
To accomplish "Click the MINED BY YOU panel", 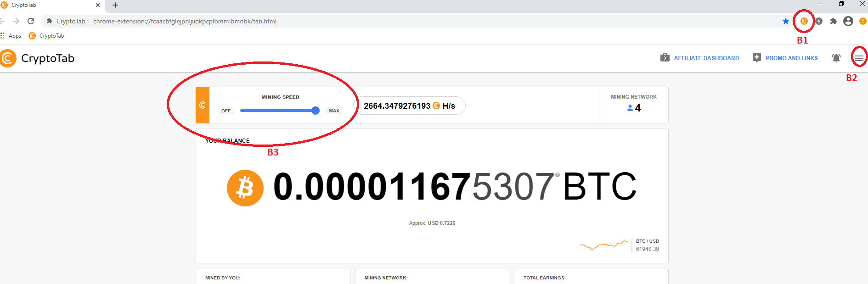I will pyautogui.click(x=273, y=276).
